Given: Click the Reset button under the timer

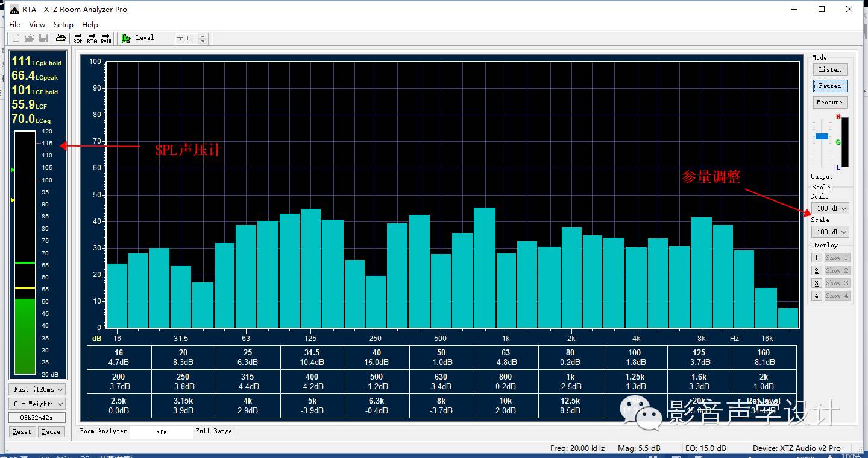Looking at the screenshot, I should click(x=22, y=431).
